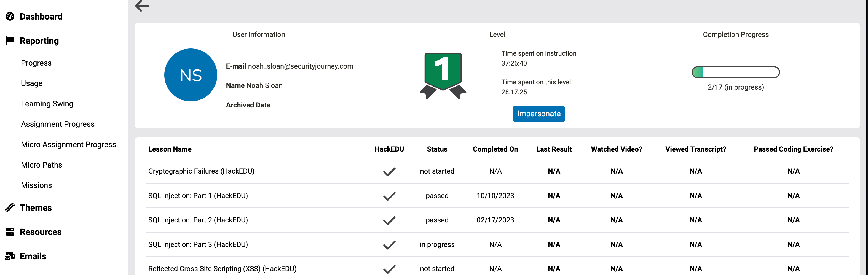The width and height of the screenshot is (868, 275).
Task: Click the NS user avatar circle
Action: point(191,75)
